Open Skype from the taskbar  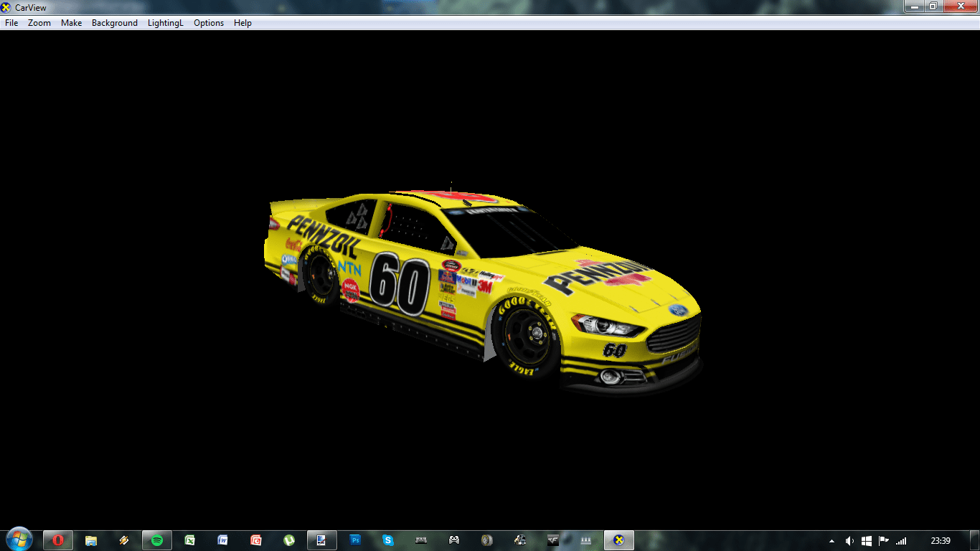(388, 540)
